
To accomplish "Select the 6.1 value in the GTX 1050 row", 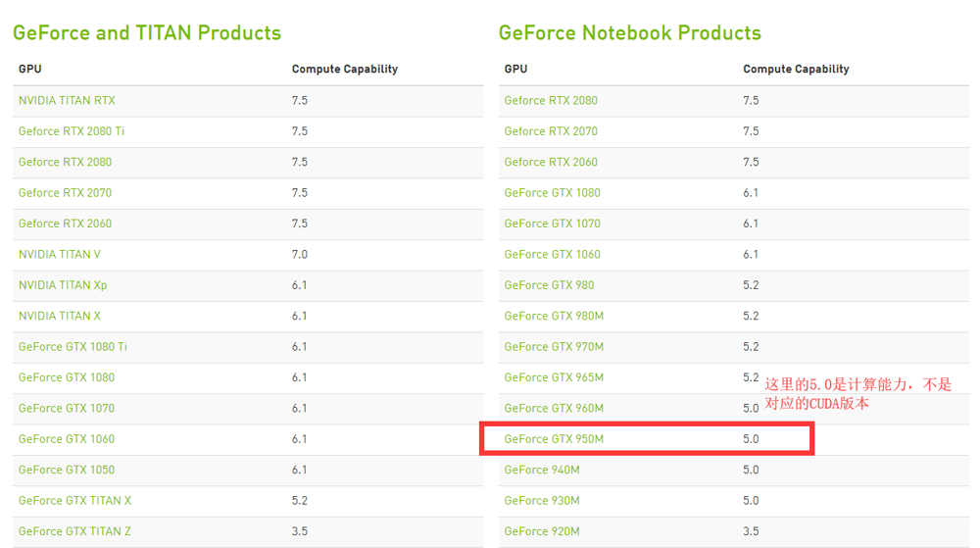I will point(299,470).
